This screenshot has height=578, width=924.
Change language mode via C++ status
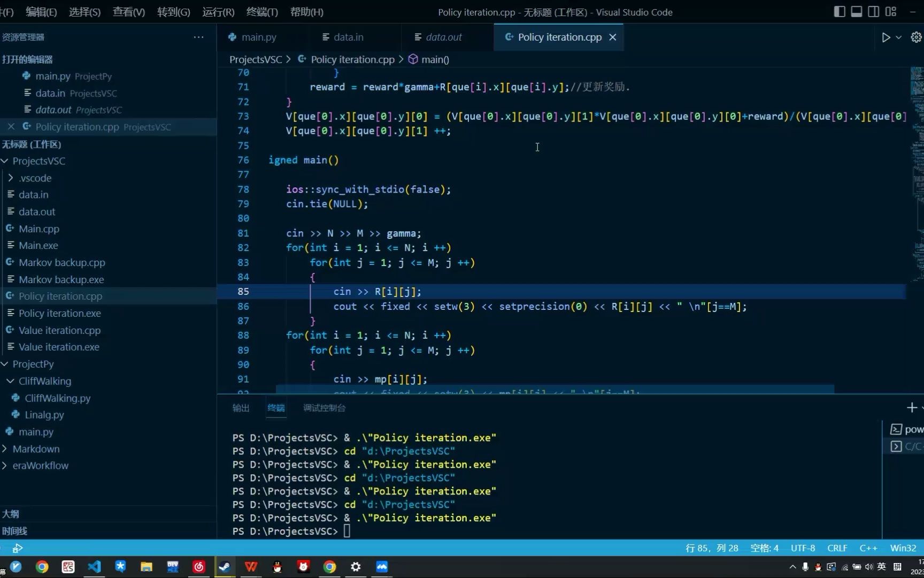pos(868,548)
